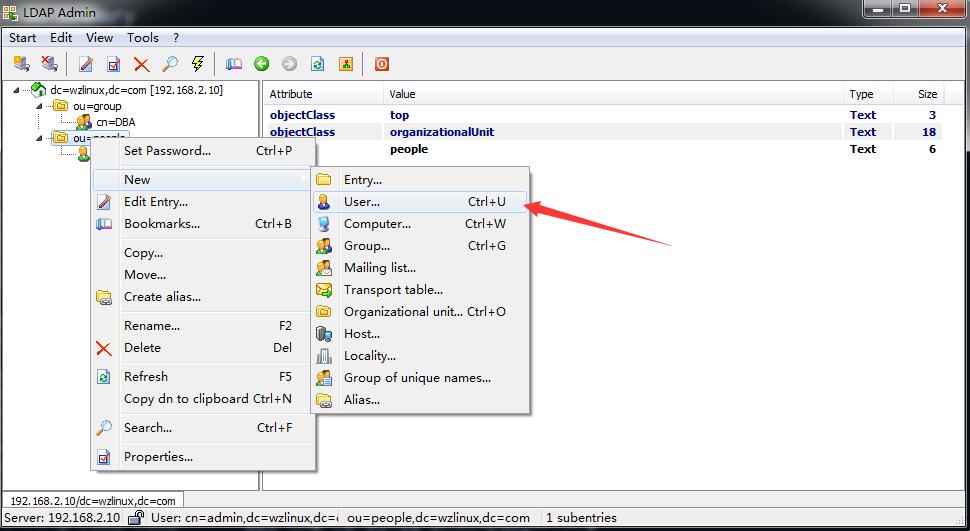970x531 pixels.
Task: Choose Copy... in context menu
Action: coord(203,253)
